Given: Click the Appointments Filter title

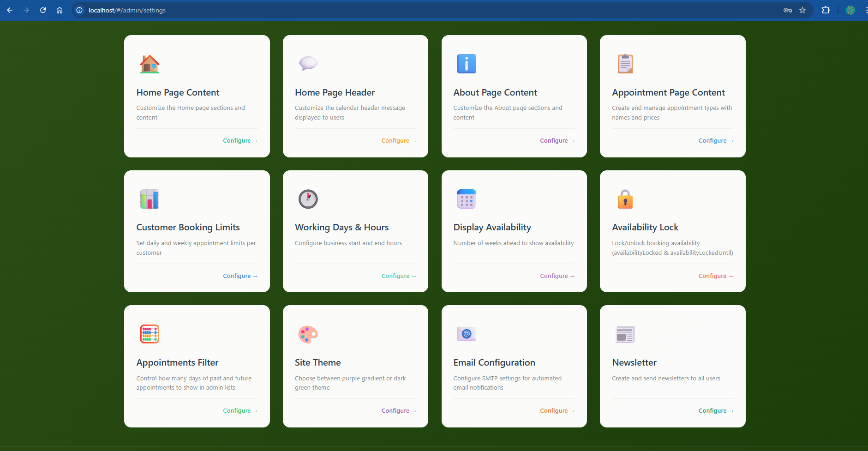Looking at the screenshot, I should coord(177,362).
